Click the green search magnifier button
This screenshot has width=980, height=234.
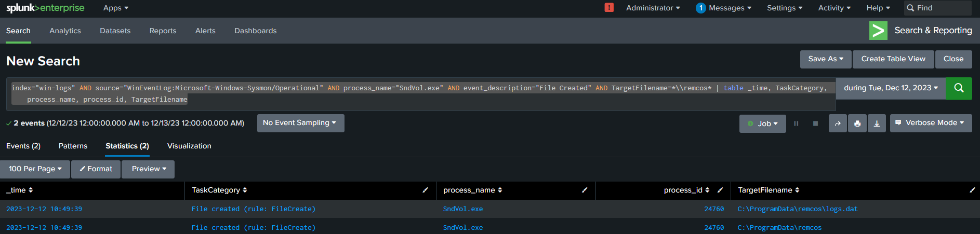[x=959, y=88]
